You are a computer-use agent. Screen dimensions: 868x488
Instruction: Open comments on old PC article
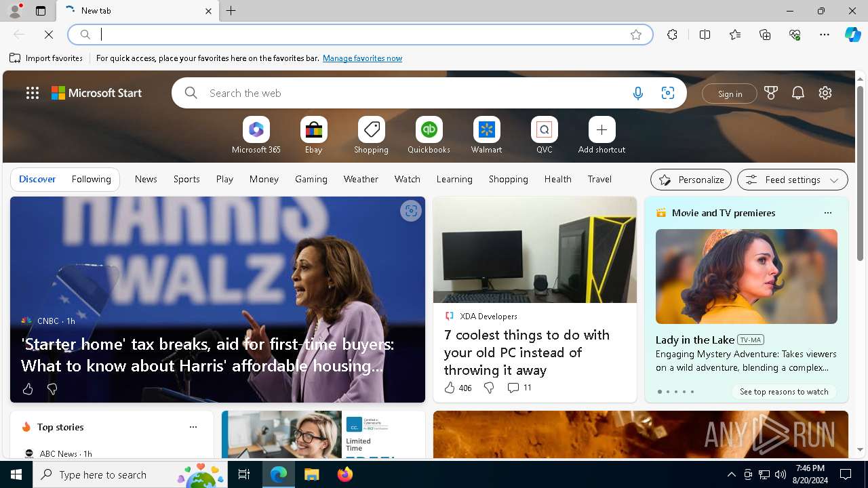pyautogui.click(x=519, y=388)
